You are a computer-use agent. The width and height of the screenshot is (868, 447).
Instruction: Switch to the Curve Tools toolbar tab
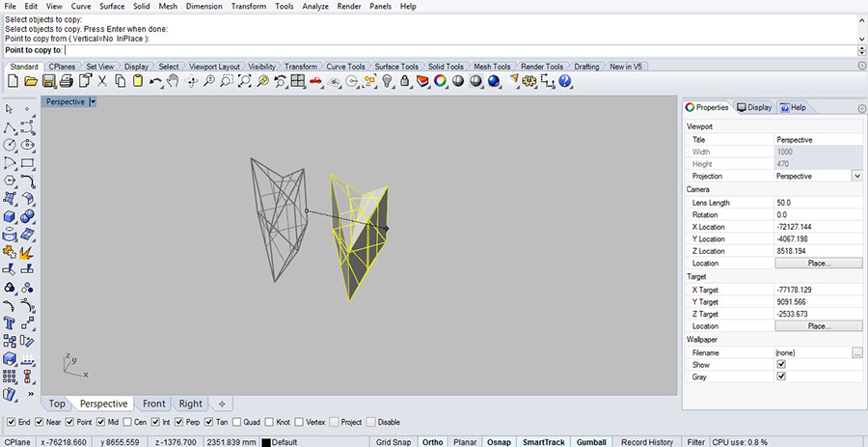(x=345, y=67)
